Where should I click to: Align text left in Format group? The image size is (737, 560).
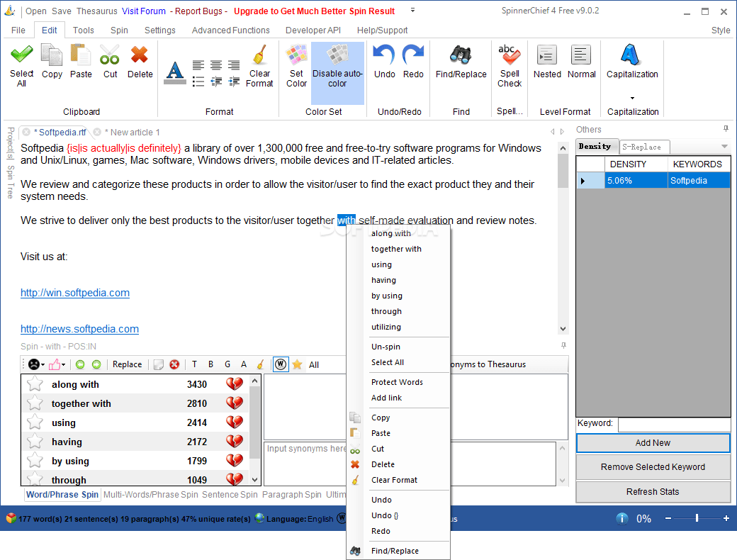(198, 65)
